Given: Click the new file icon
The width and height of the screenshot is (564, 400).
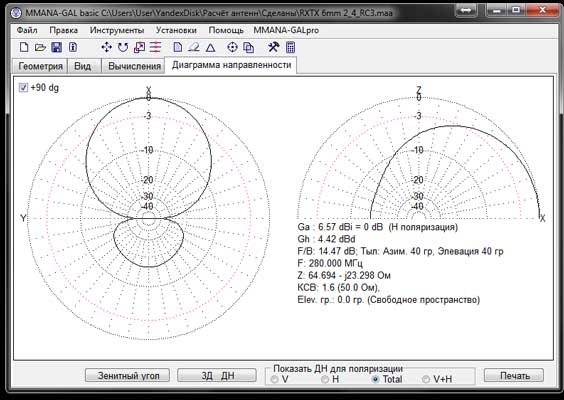Looking at the screenshot, I should (x=24, y=47).
